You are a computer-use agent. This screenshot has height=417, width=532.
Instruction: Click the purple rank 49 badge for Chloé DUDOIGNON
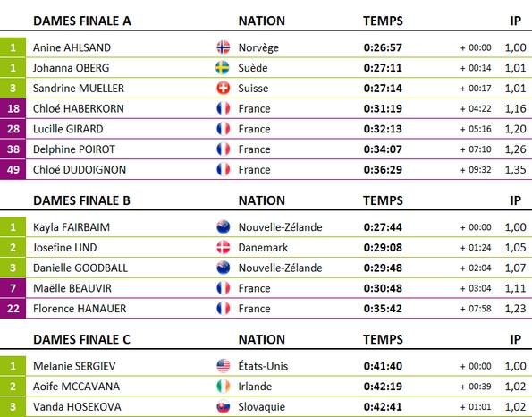pos(13,169)
